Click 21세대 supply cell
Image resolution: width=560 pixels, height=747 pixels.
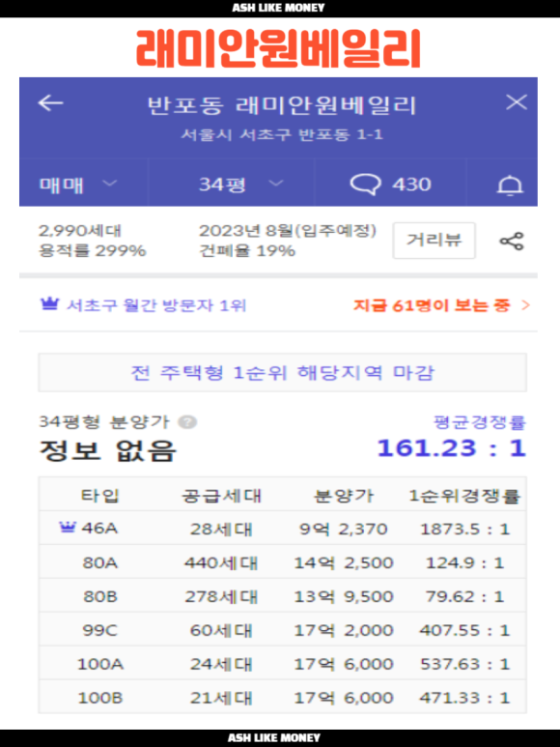(x=221, y=698)
